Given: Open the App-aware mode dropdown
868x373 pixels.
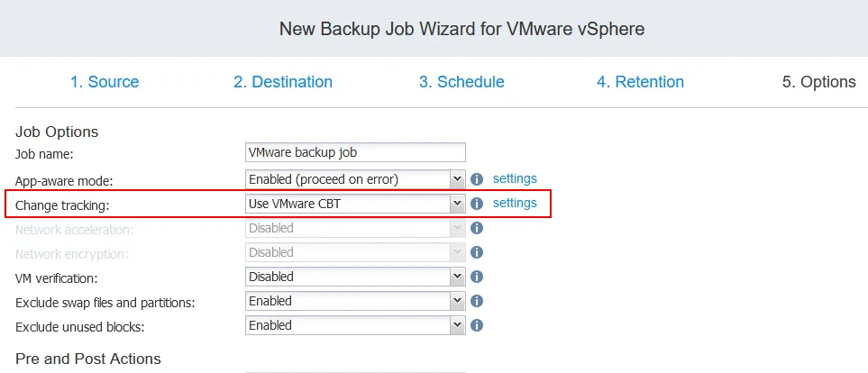Looking at the screenshot, I should [x=355, y=179].
